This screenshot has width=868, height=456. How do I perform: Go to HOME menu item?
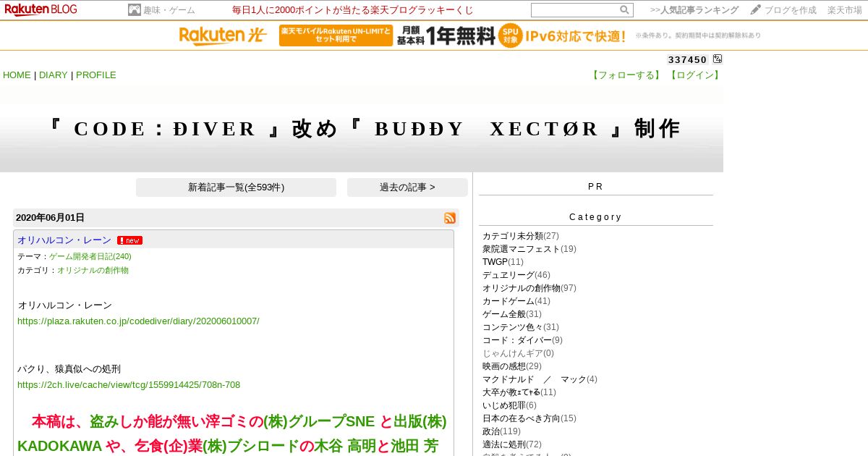click(x=17, y=75)
